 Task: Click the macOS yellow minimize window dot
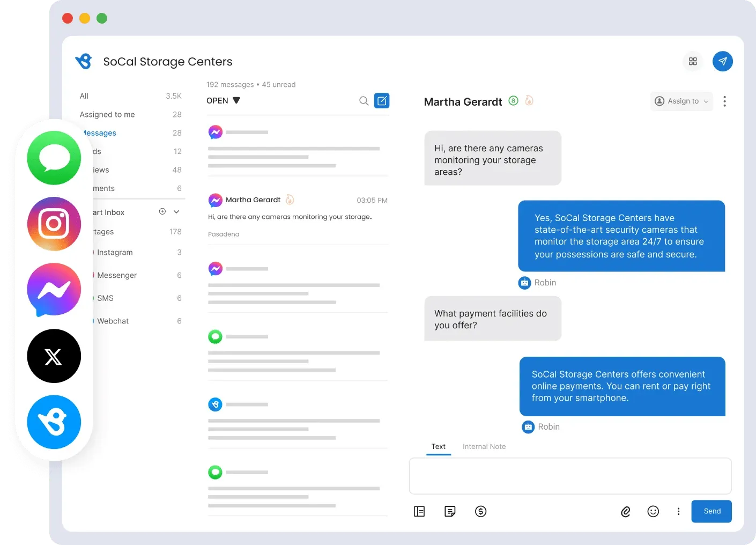pyautogui.click(x=85, y=18)
